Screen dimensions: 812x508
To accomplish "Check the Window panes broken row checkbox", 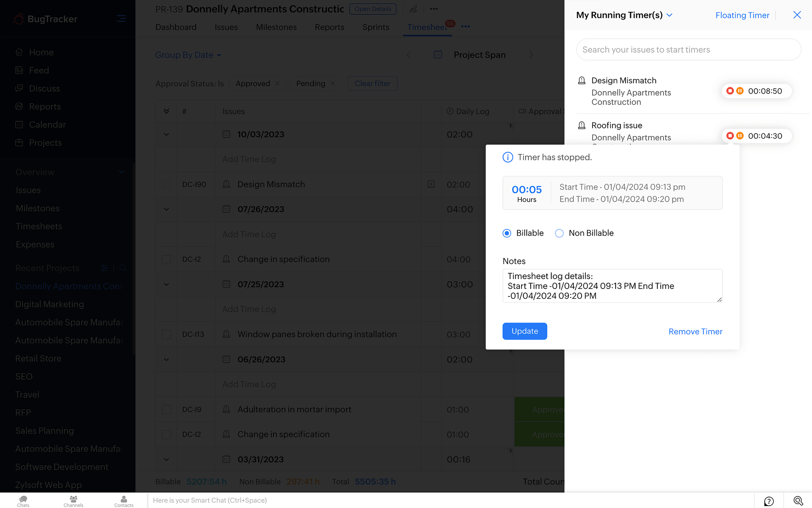I will coord(166,334).
